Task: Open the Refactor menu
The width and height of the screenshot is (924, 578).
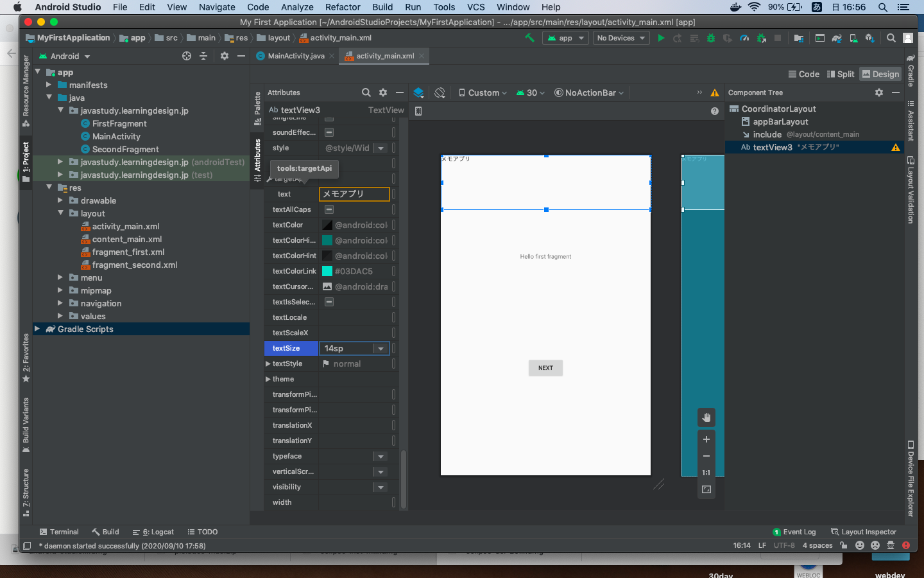Action: [343, 7]
